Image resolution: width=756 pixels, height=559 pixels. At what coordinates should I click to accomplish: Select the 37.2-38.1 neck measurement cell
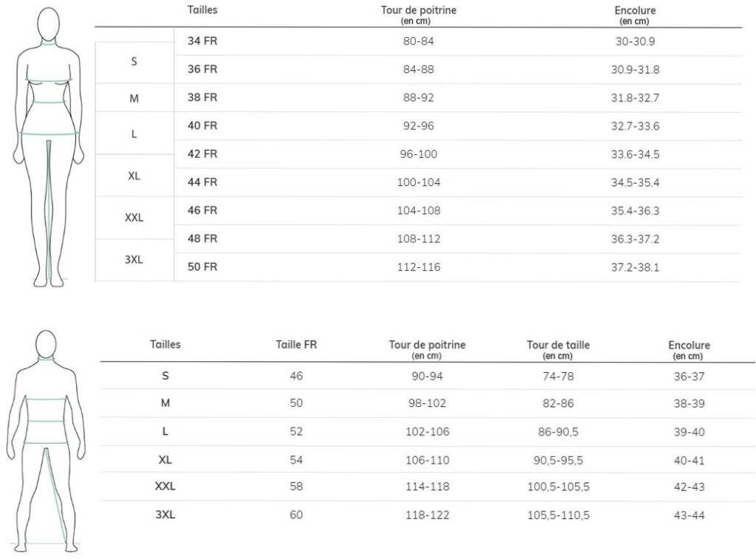click(637, 267)
